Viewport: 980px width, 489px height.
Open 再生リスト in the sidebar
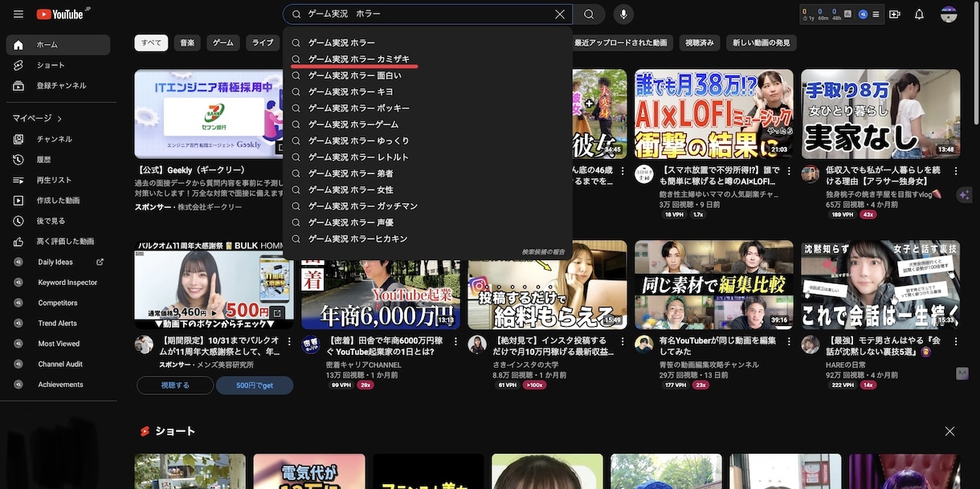[58, 180]
